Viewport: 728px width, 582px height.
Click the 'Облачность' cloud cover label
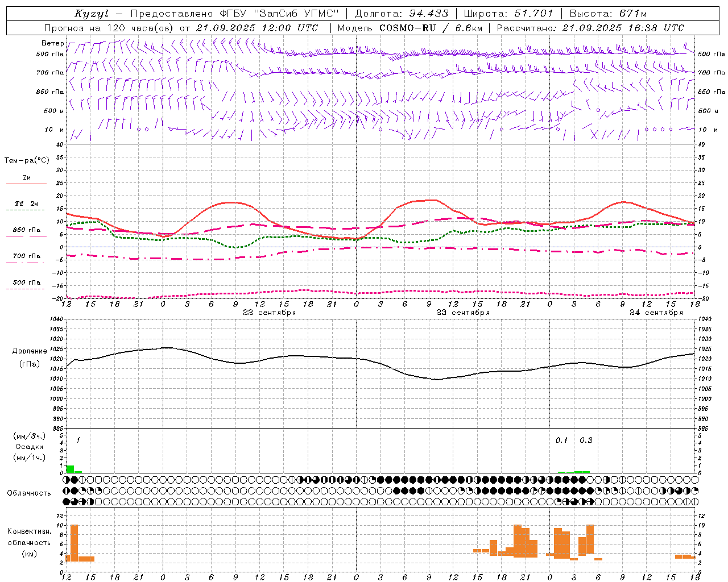tap(29, 493)
